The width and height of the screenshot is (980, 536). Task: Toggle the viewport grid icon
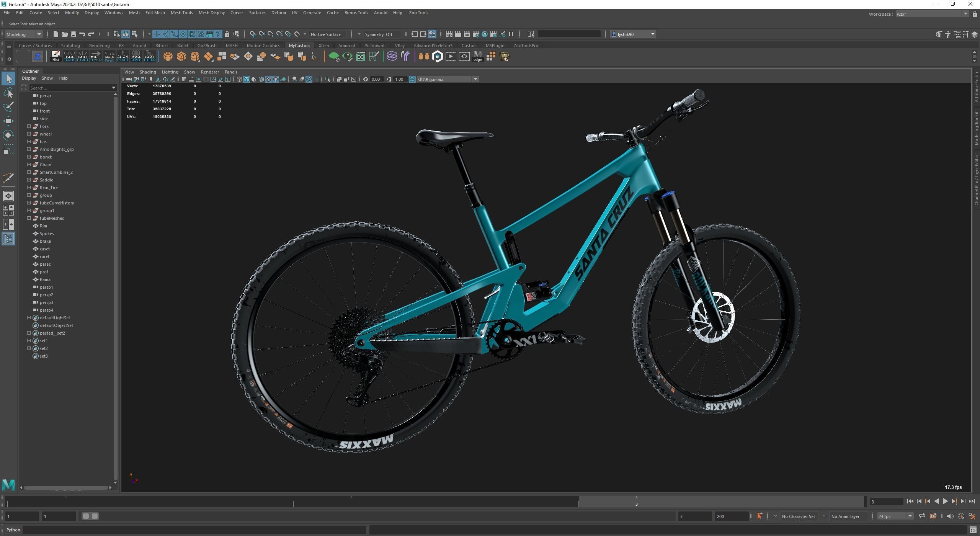(x=184, y=79)
